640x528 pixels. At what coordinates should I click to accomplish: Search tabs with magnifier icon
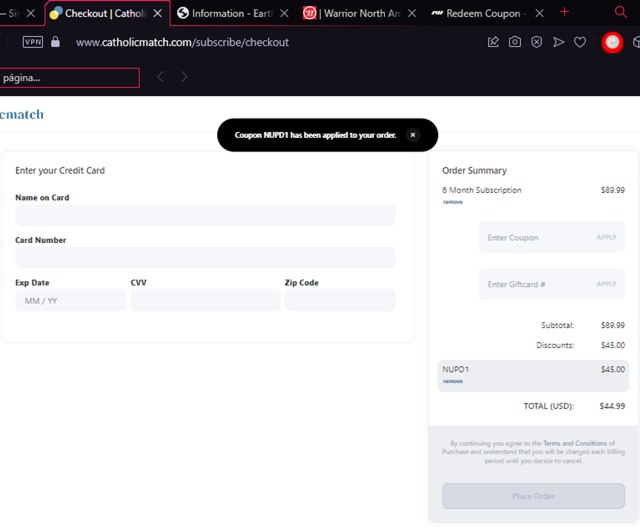pyautogui.click(x=620, y=12)
